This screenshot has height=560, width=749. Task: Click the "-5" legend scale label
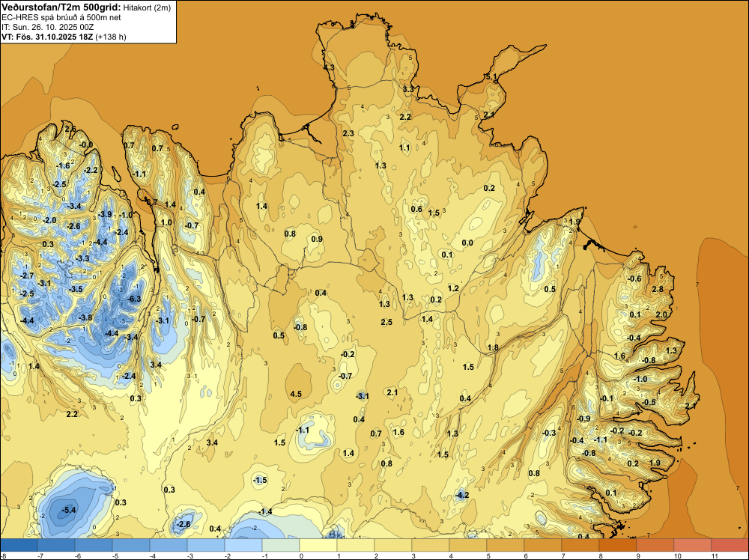click(115, 556)
